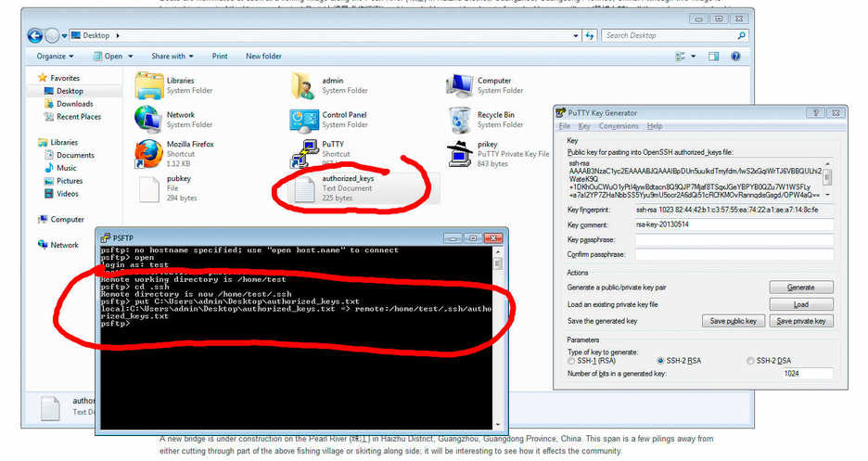The height and width of the screenshot is (461, 868).
Task: Expand the view options dropdown arrow
Action: [693, 57]
